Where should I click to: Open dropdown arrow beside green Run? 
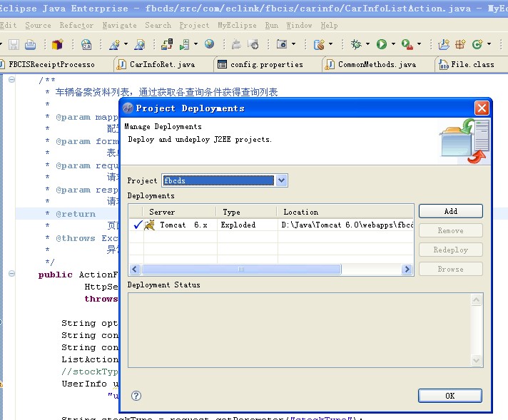pos(393,43)
